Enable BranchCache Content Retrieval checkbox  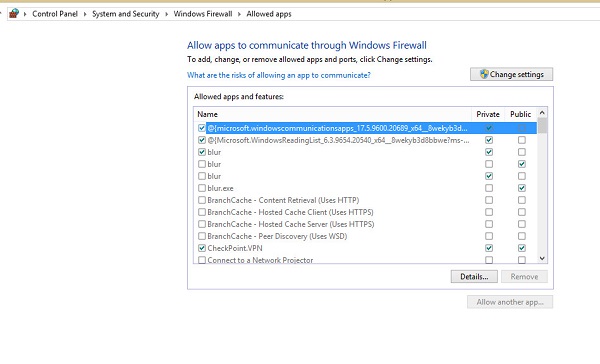click(202, 200)
